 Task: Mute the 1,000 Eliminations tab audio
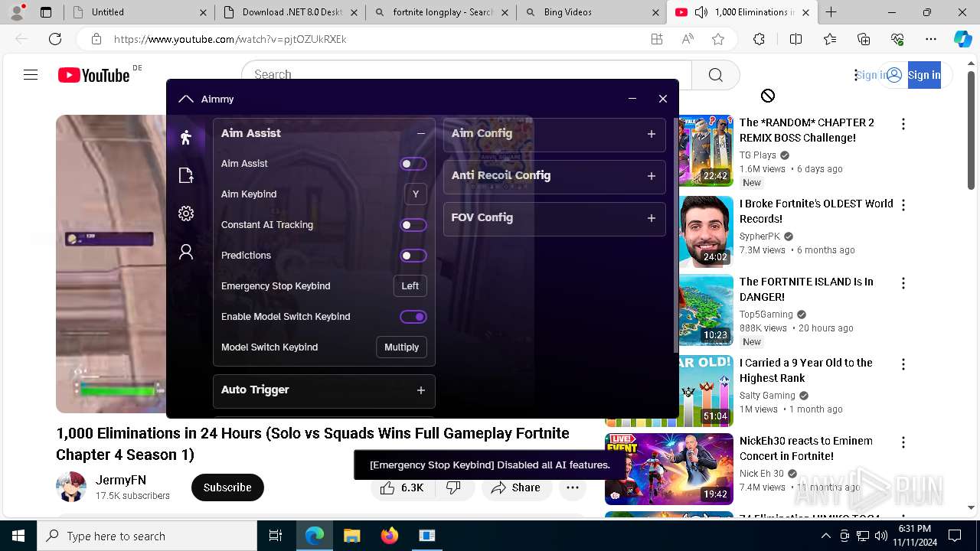point(701,12)
